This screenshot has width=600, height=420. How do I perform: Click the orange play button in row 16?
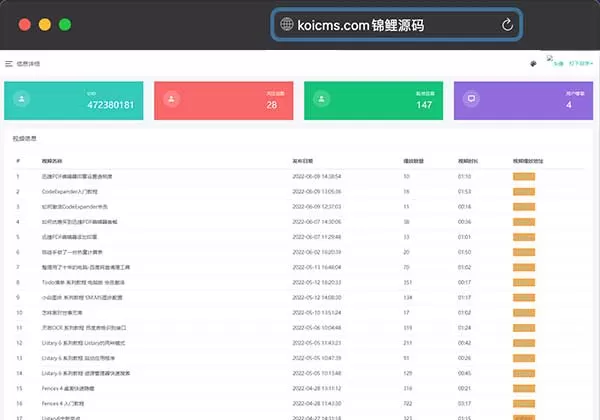coord(524,404)
